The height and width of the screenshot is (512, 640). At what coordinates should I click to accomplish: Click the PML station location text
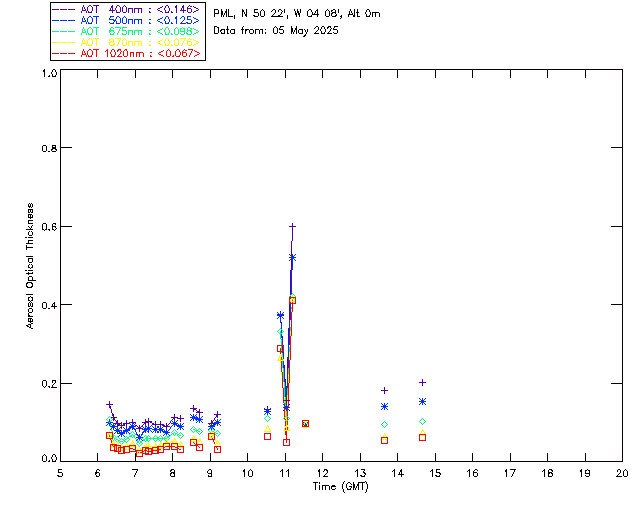pyautogui.click(x=297, y=13)
